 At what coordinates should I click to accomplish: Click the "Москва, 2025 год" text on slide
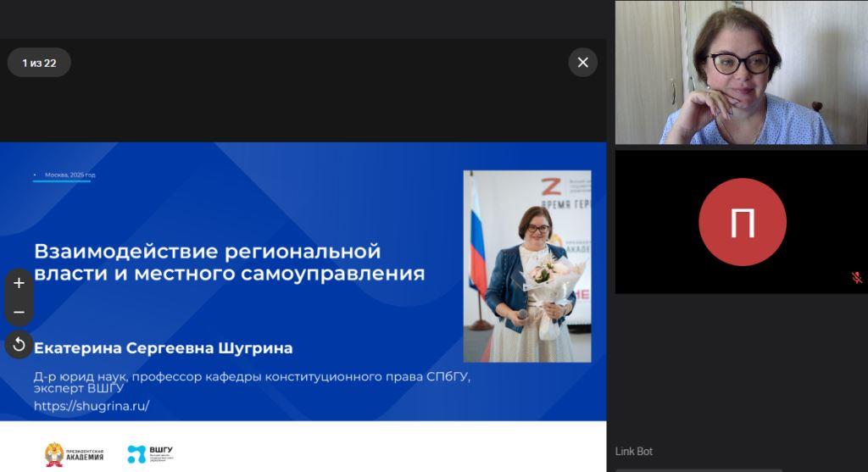point(70,175)
